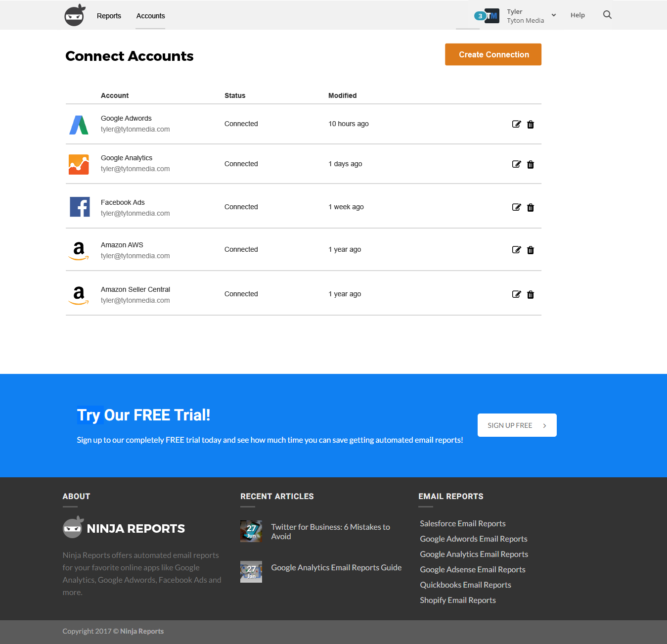This screenshot has width=667, height=644.
Task: Click the footer Ninja Reports logo
Action: 124,528
